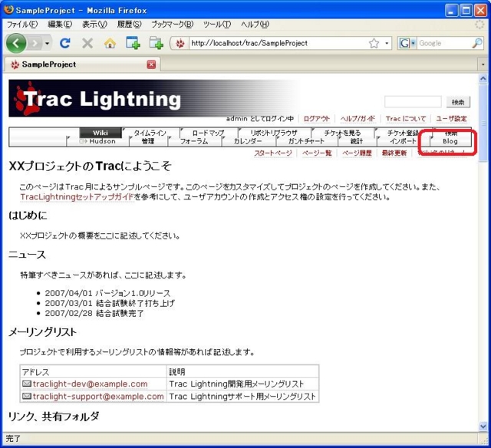Open the ヘルプ(H) menu

pos(255,24)
